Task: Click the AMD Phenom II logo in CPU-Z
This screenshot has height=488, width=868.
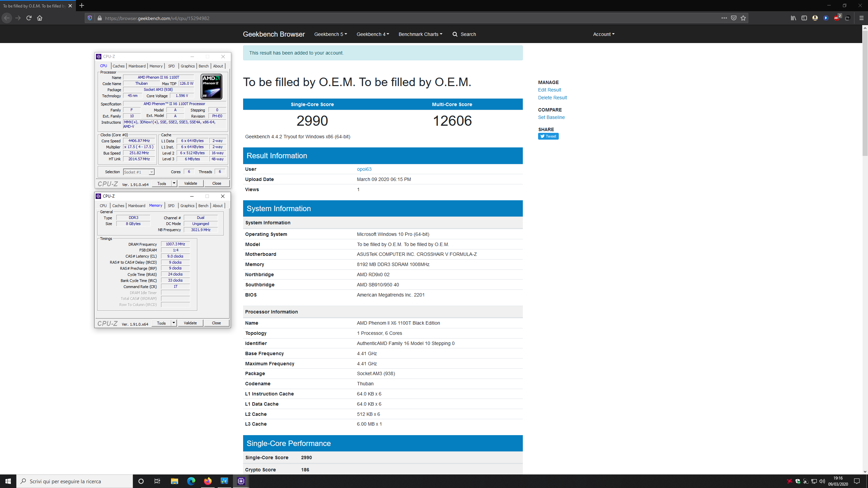Action: click(211, 87)
